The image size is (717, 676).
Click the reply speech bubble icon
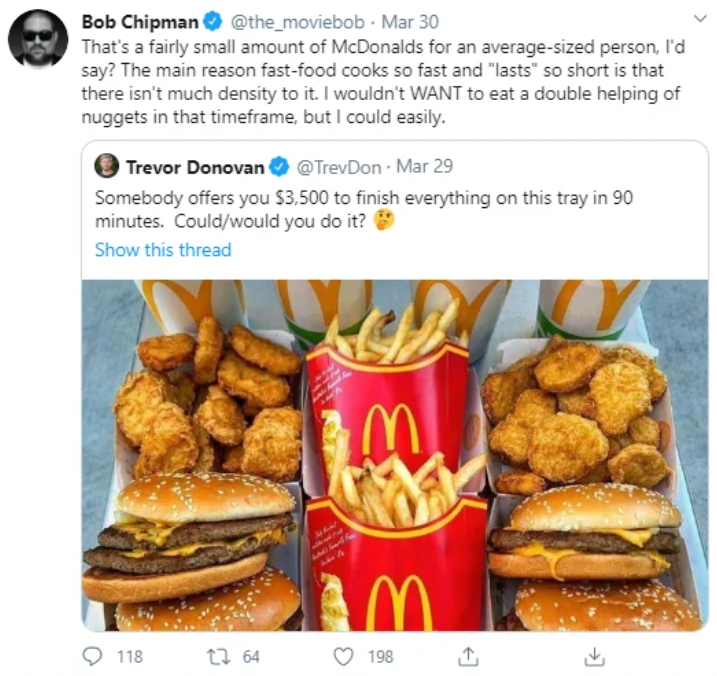click(x=92, y=656)
